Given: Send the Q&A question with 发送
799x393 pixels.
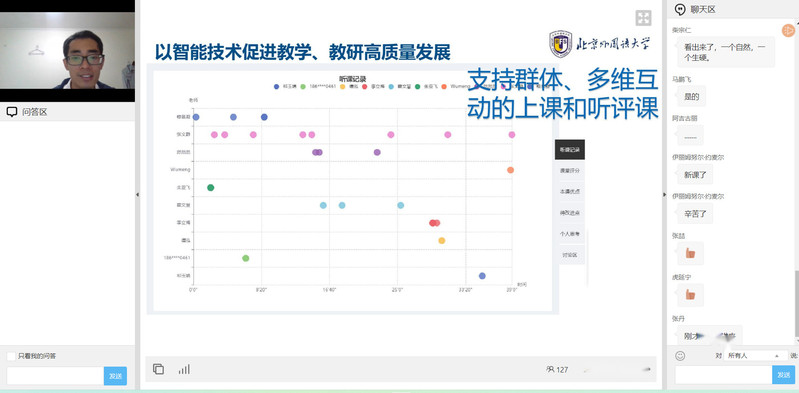Looking at the screenshot, I should pos(115,376).
